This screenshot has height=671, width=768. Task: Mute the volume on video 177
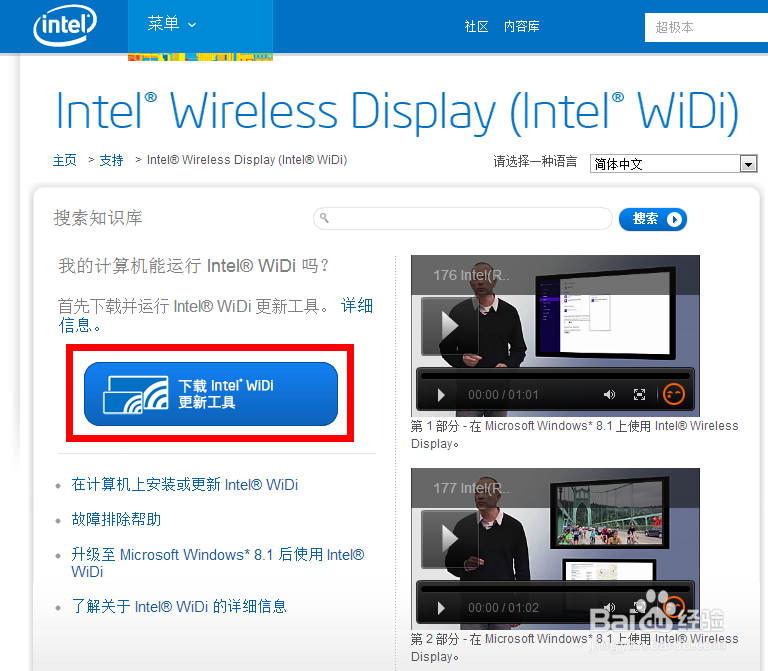point(609,608)
